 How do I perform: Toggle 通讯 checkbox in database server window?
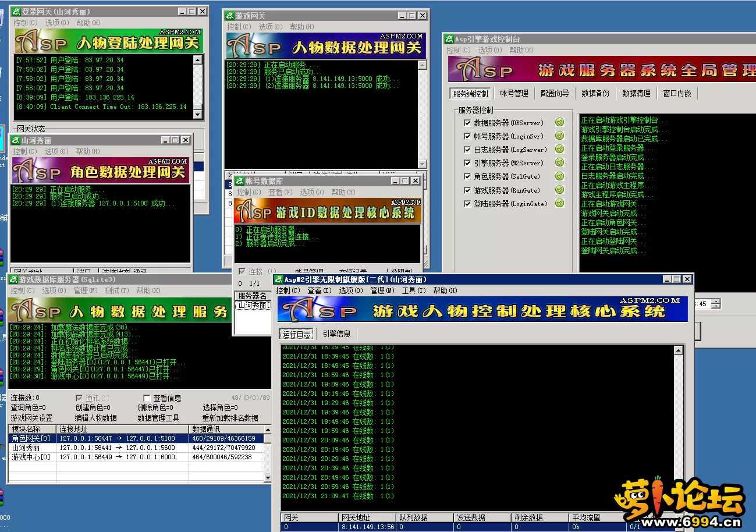pos(80,398)
